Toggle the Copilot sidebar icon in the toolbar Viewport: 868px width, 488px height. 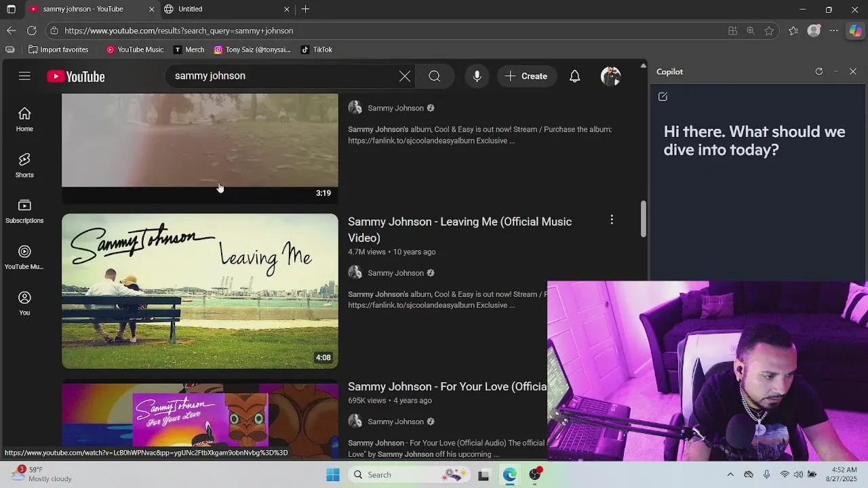[x=855, y=30]
